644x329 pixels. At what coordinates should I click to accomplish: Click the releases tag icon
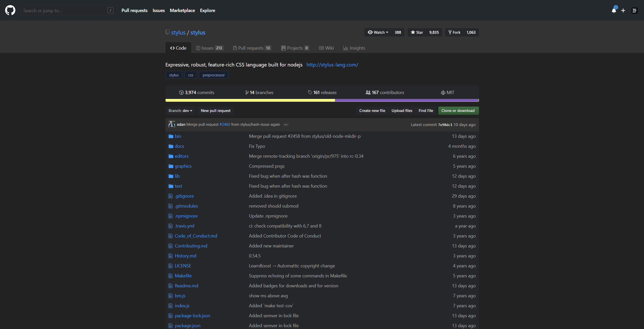pos(310,93)
